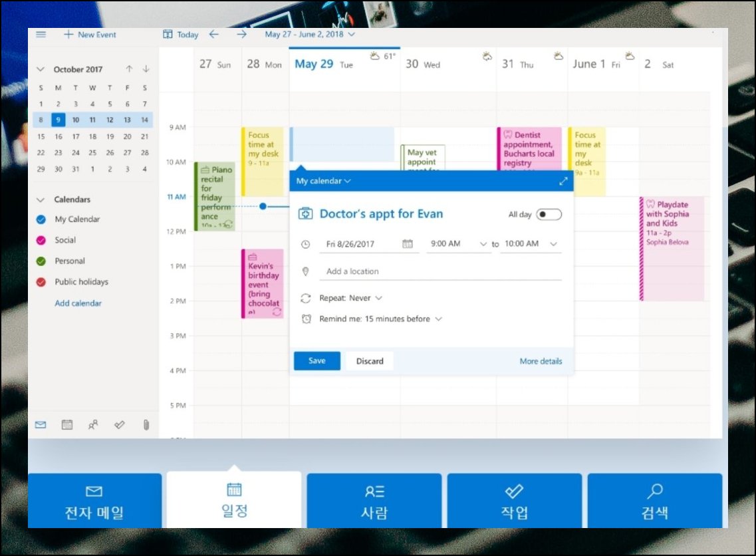756x556 pixels.
Task: Click the clock icon beside the event date
Action: 305,245
